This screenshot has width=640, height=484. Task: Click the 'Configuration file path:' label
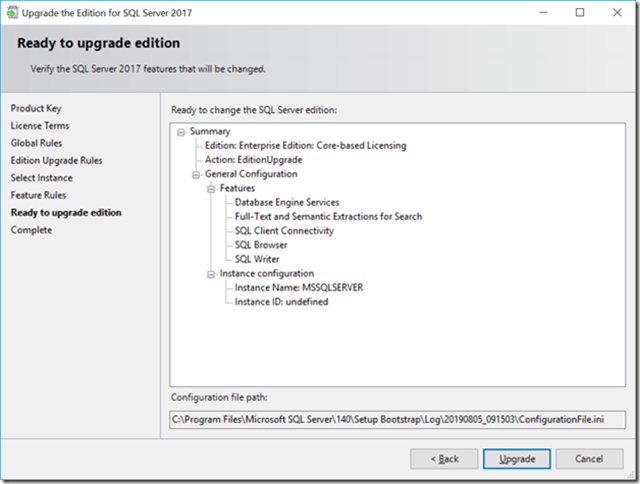219,397
